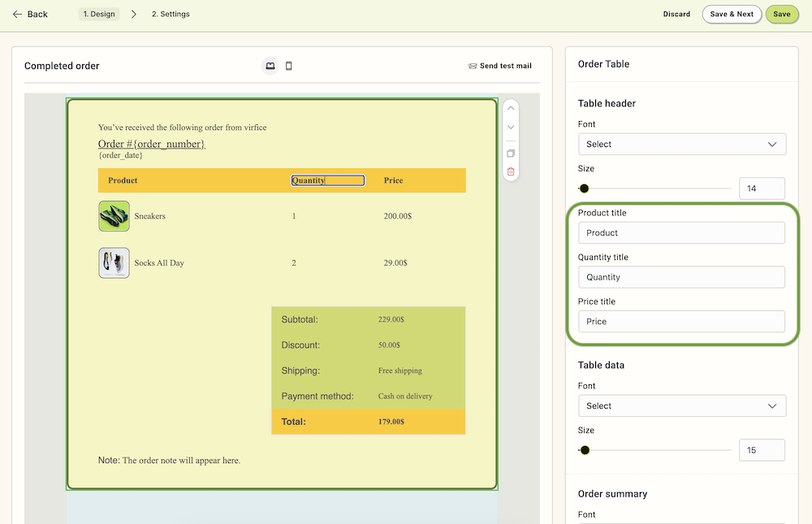Image resolution: width=812 pixels, height=524 pixels.
Task: Click Save & Next
Action: pos(732,14)
